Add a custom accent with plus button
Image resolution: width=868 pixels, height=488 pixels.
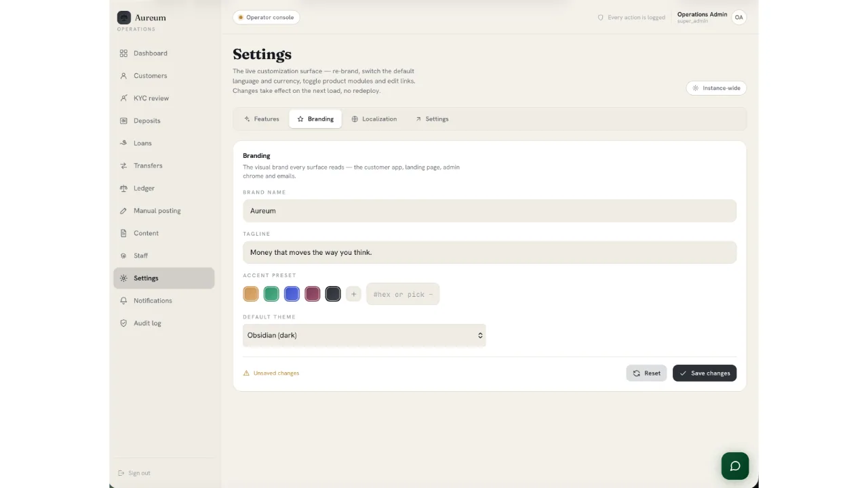tap(353, 294)
